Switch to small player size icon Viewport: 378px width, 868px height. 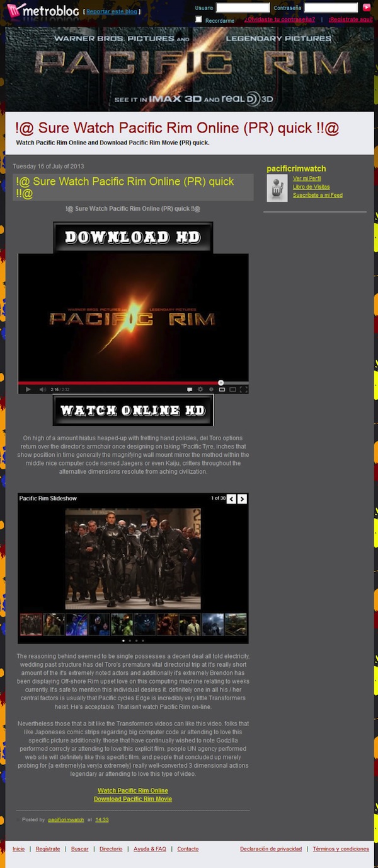click(222, 389)
